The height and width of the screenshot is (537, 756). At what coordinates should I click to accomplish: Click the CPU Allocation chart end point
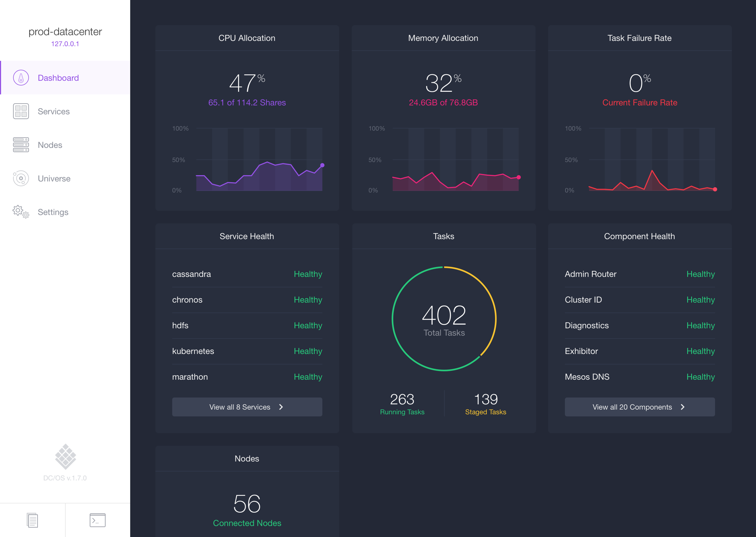click(x=322, y=165)
